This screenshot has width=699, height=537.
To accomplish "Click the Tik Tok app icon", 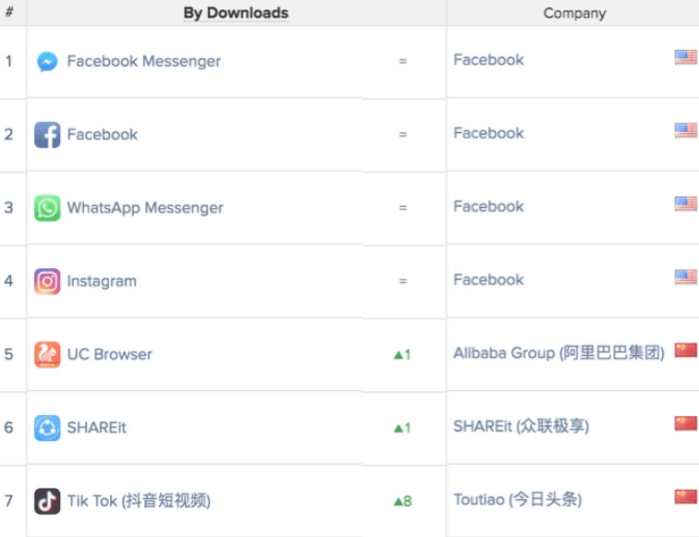I will 47,501.
